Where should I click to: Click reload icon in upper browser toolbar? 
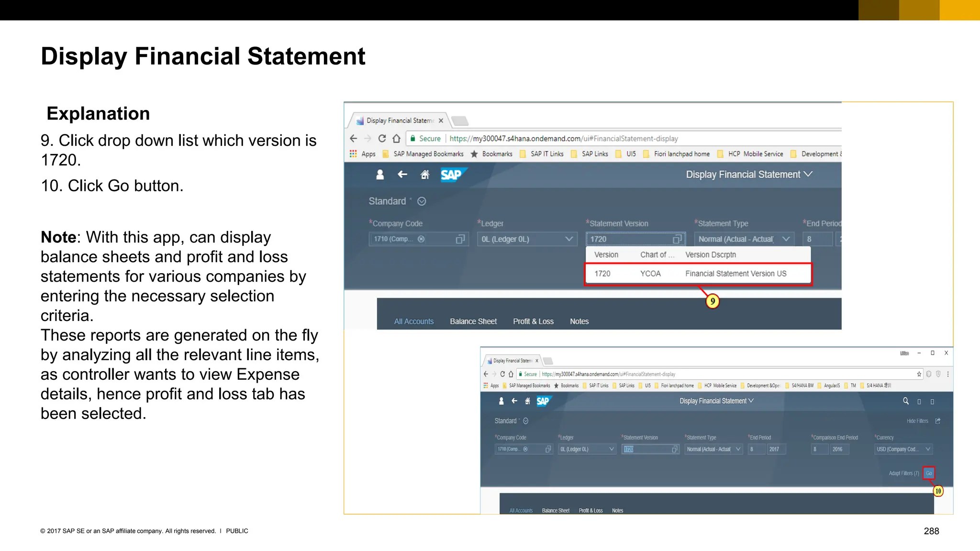click(382, 138)
